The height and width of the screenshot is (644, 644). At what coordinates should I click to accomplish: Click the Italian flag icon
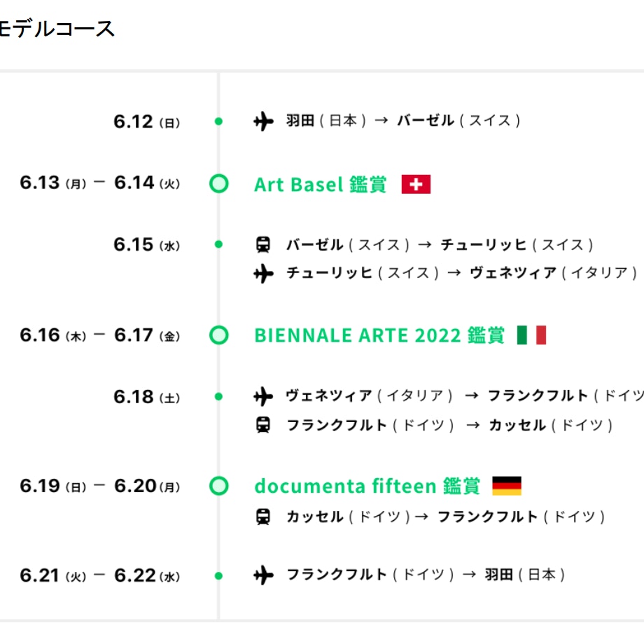(531, 335)
